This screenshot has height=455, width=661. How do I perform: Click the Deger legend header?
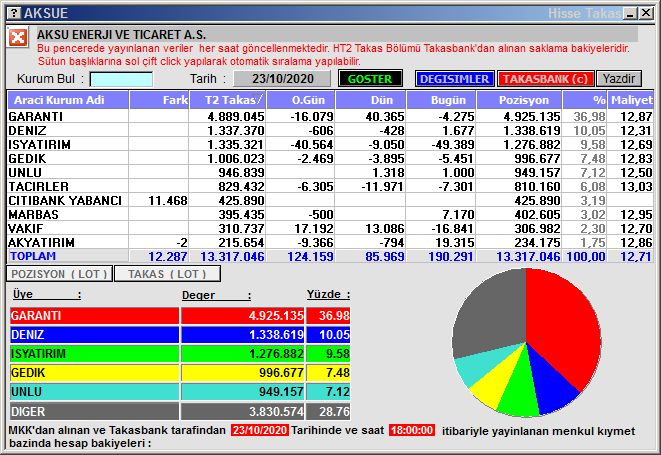216,295
